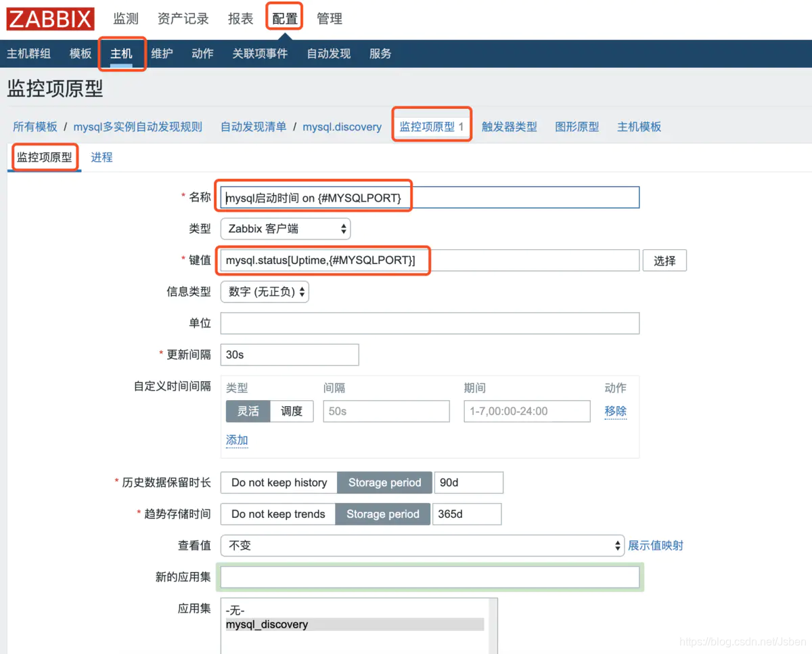Image resolution: width=812 pixels, height=654 pixels.
Task: Select 灵活 interval type
Action: click(248, 411)
